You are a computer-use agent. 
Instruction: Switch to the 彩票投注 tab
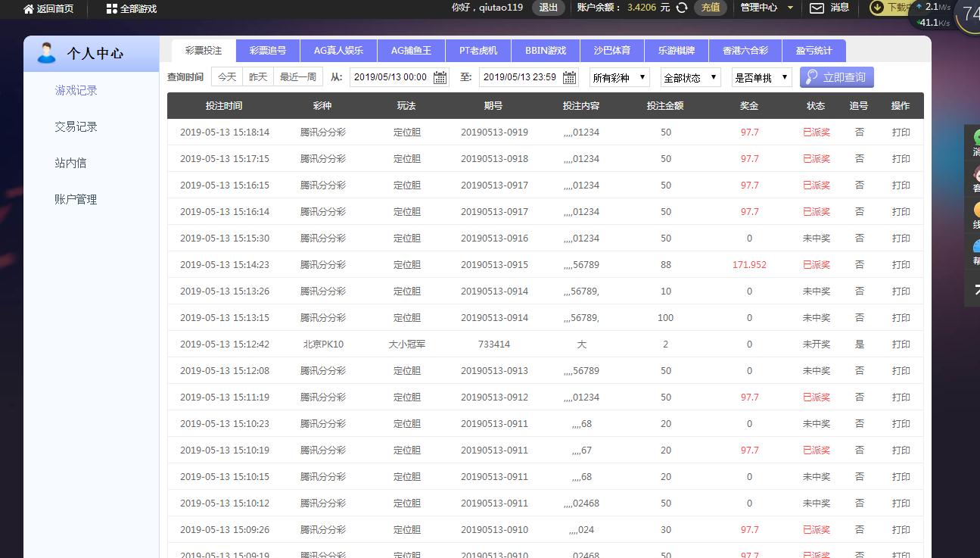click(204, 51)
